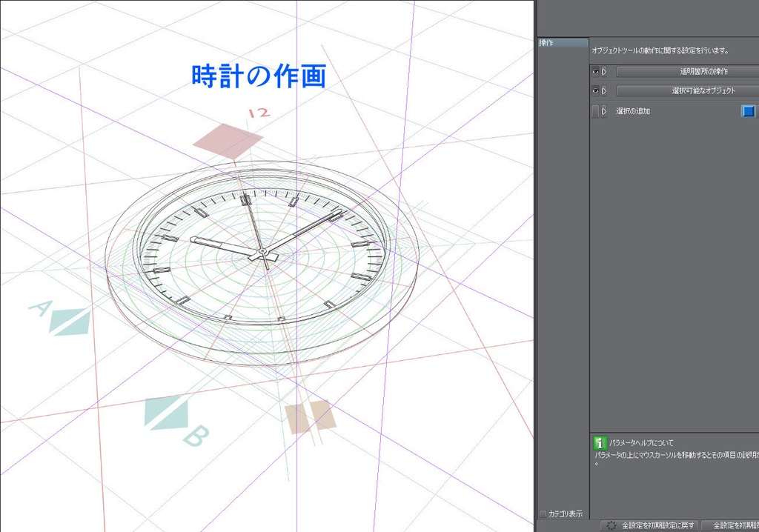Click the 選択の追加 label

[634, 111]
